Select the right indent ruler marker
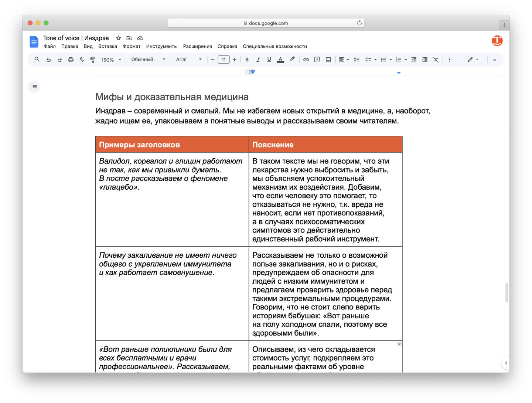Screen dimensions: 532x403 pyautogui.click(x=399, y=73)
